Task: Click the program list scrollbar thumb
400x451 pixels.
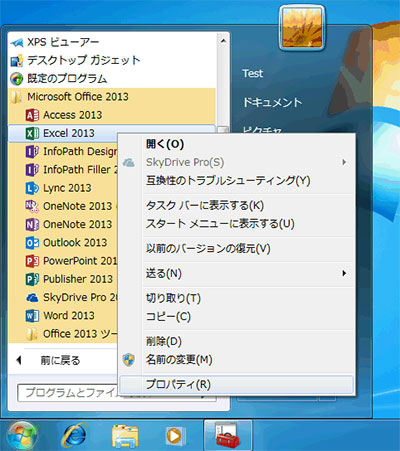Action: (223, 130)
